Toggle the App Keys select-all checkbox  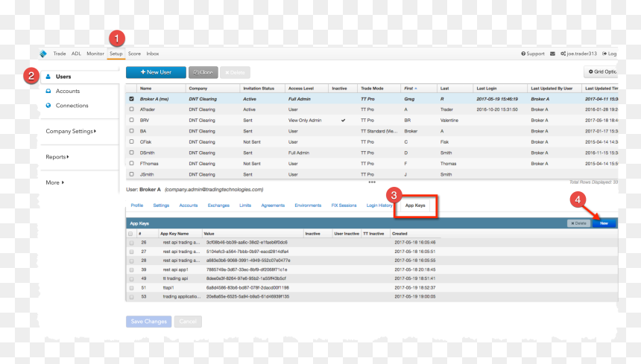coord(130,234)
